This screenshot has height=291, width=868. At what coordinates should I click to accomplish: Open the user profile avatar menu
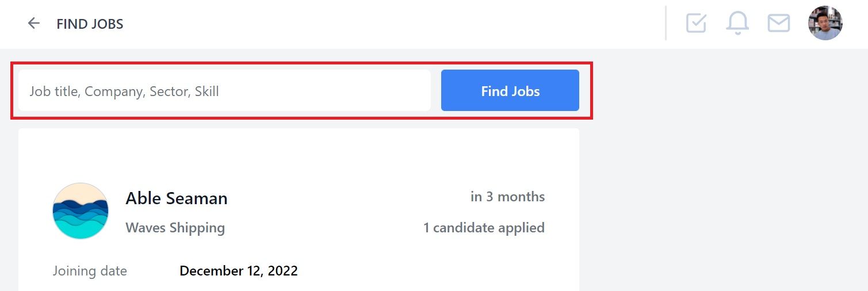[x=825, y=23]
